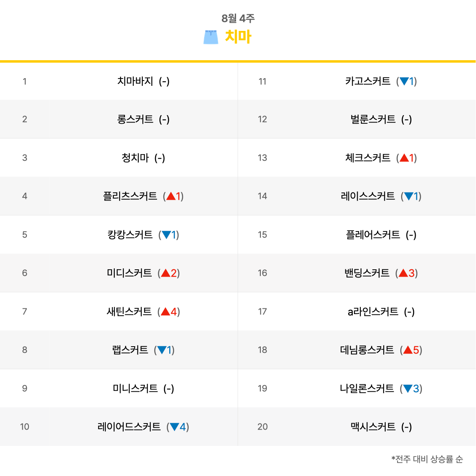Open the 맥시스커트 keyword at rank 20
This screenshot has height=476, width=476.
tap(373, 427)
